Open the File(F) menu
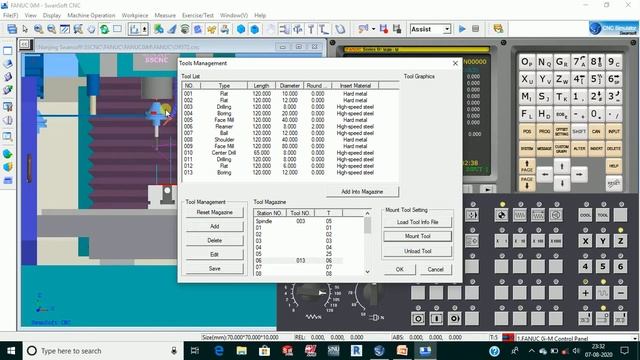 11,15
